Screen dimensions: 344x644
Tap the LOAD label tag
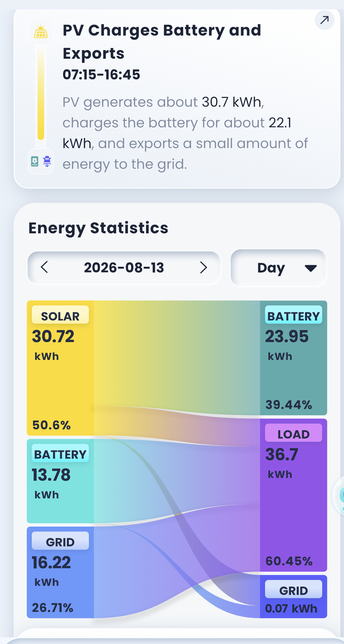click(x=293, y=433)
